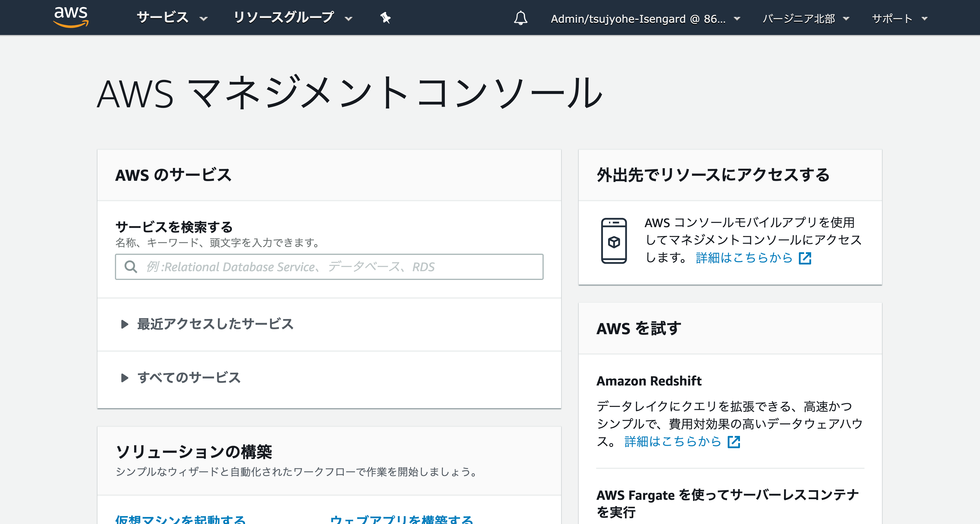This screenshot has height=524, width=980.
Task: Click external link icon next to mobile app details
Action: click(x=805, y=258)
